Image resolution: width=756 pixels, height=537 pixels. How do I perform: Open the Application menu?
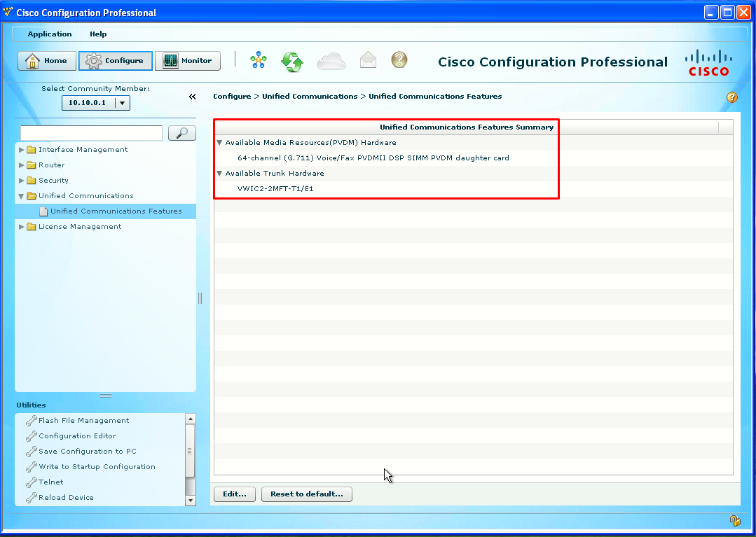pyautogui.click(x=50, y=34)
